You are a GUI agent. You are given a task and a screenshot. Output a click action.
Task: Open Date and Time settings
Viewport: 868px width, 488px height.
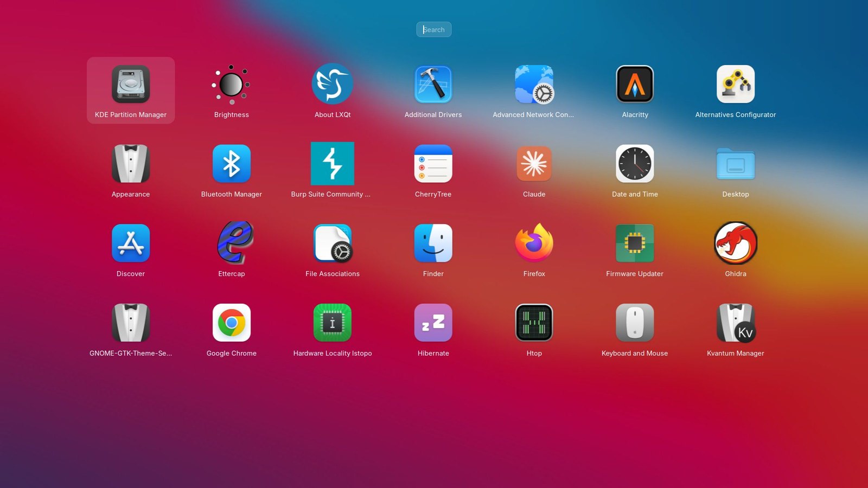pyautogui.click(x=635, y=164)
